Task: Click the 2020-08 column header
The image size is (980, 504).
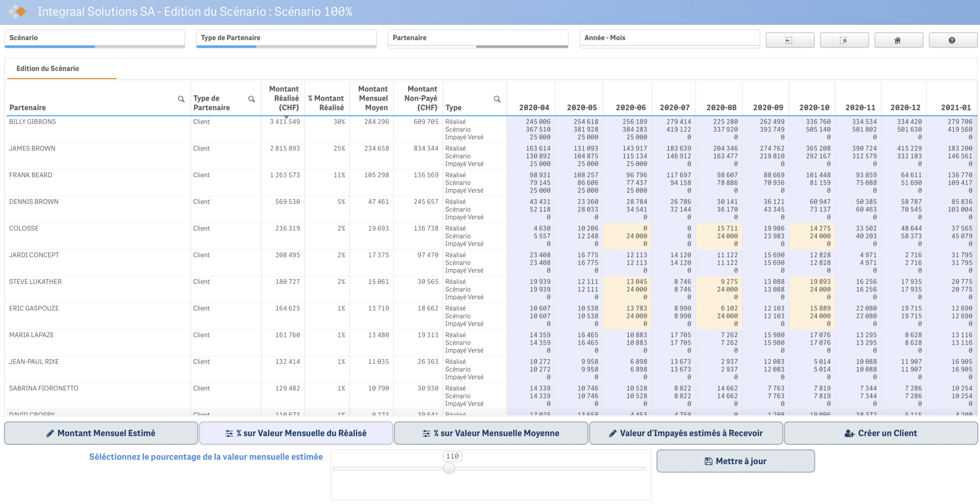Action: tap(721, 108)
